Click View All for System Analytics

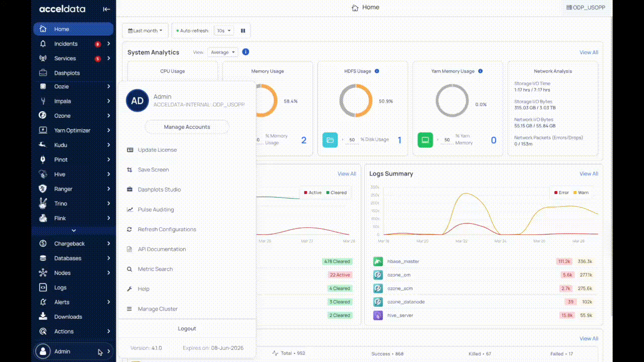(589, 52)
